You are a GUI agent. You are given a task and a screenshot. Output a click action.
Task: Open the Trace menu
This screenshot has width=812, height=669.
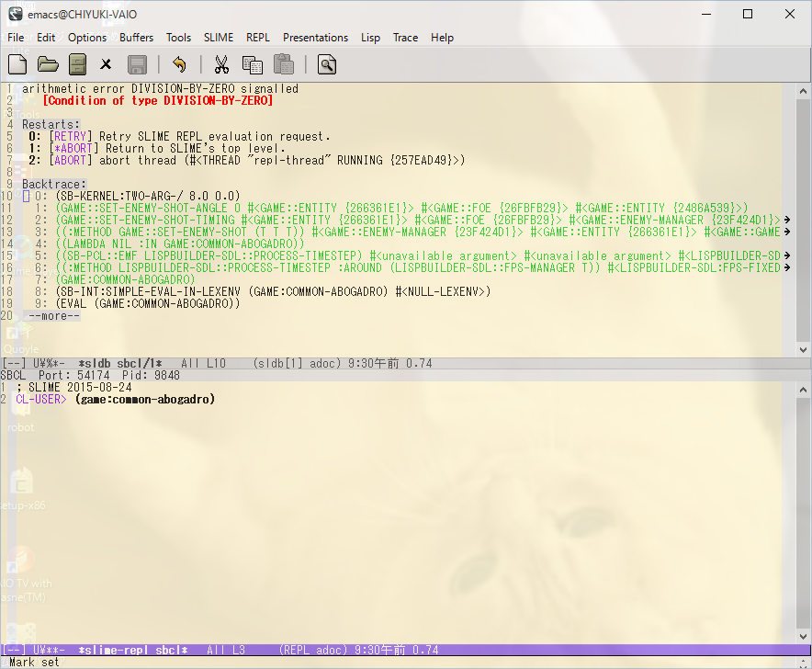[x=405, y=38]
